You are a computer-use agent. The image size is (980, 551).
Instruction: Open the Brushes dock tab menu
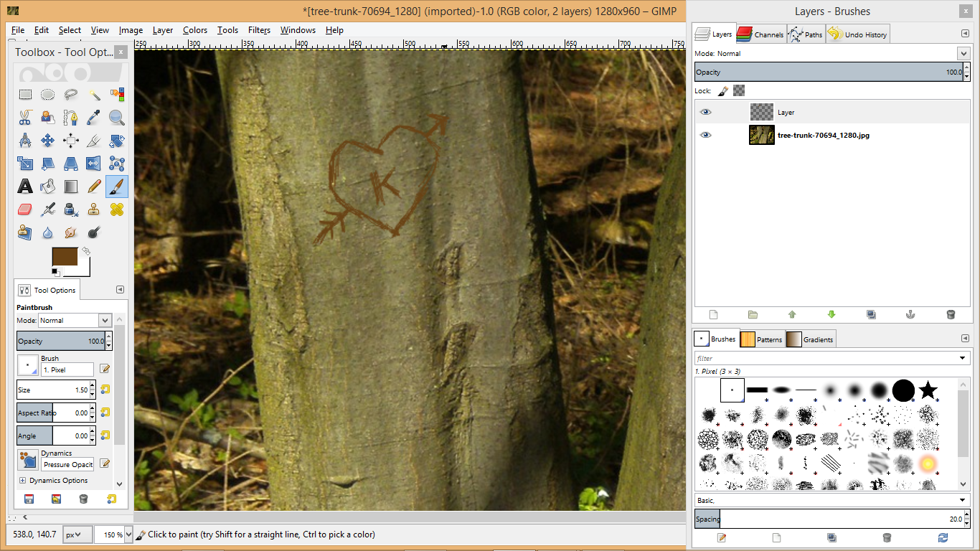(x=965, y=339)
